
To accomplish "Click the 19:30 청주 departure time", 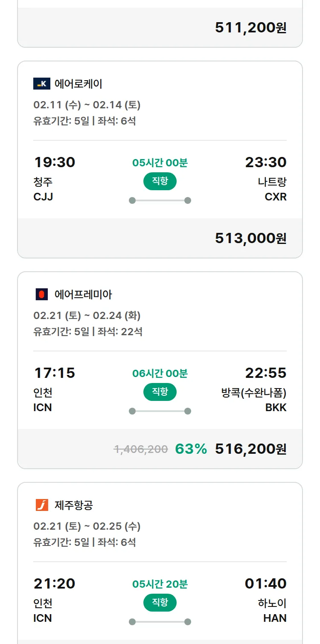I will [55, 162].
